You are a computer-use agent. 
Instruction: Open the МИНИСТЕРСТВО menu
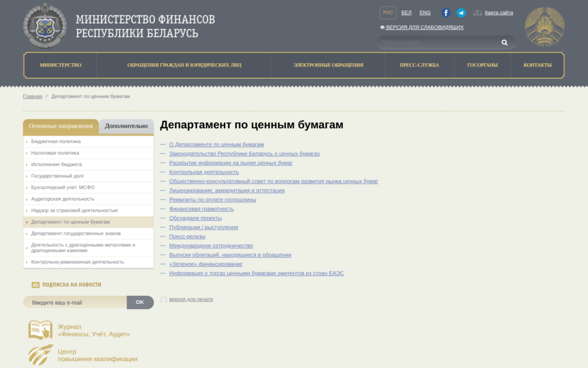(60, 65)
